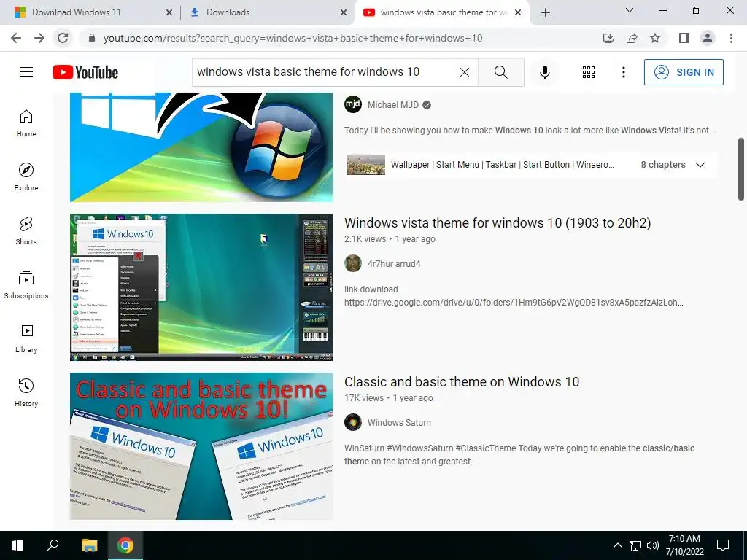Close the YouTube search results tab
Image resolution: width=747 pixels, height=560 pixels.
click(x=519, y=12)
